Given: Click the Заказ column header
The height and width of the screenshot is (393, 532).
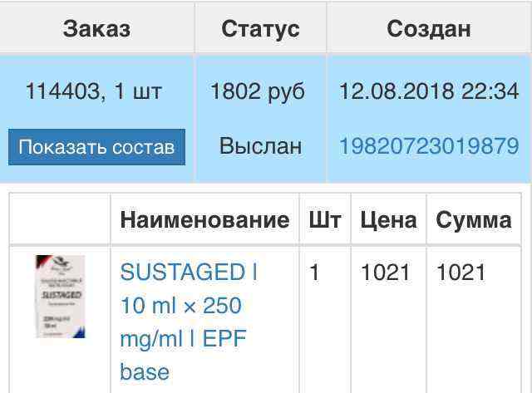Looking at the screenshot, I should pos(96,29).
